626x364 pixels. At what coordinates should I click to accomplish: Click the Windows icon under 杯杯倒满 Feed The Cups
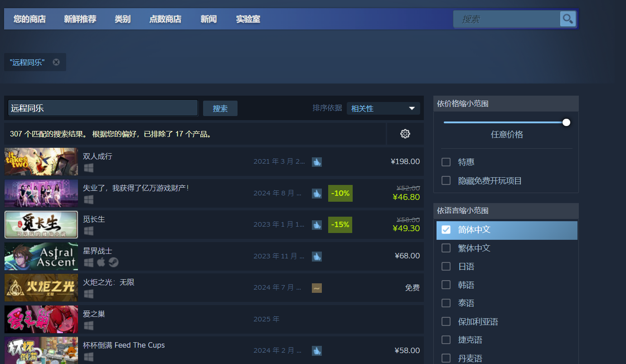[88, 357]
